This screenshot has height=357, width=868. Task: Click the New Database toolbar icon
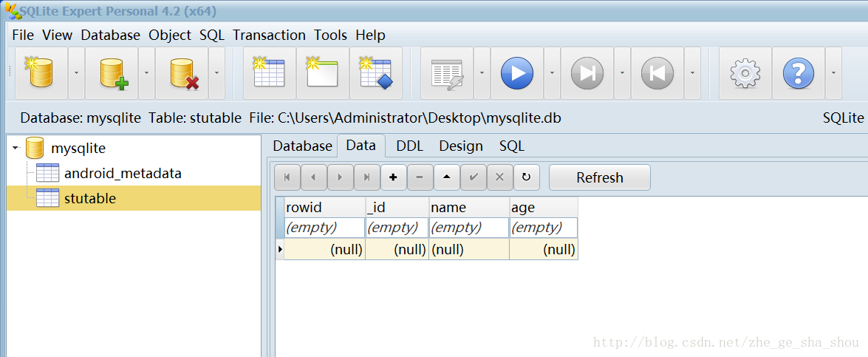41,73
